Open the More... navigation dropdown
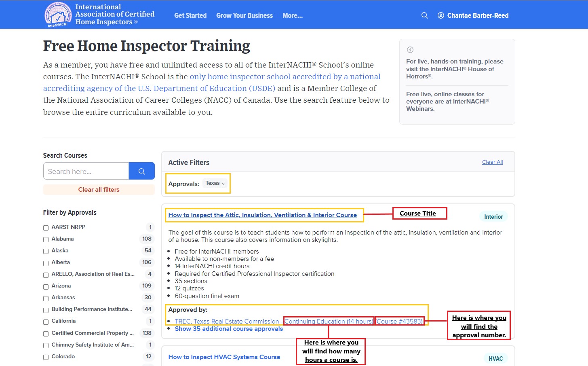Screen dimensions: 588x366 [x=292, y=15]
